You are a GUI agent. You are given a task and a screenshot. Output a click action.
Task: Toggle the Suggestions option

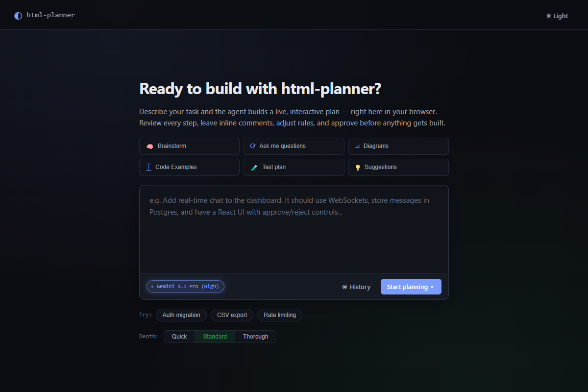point(398,167)
